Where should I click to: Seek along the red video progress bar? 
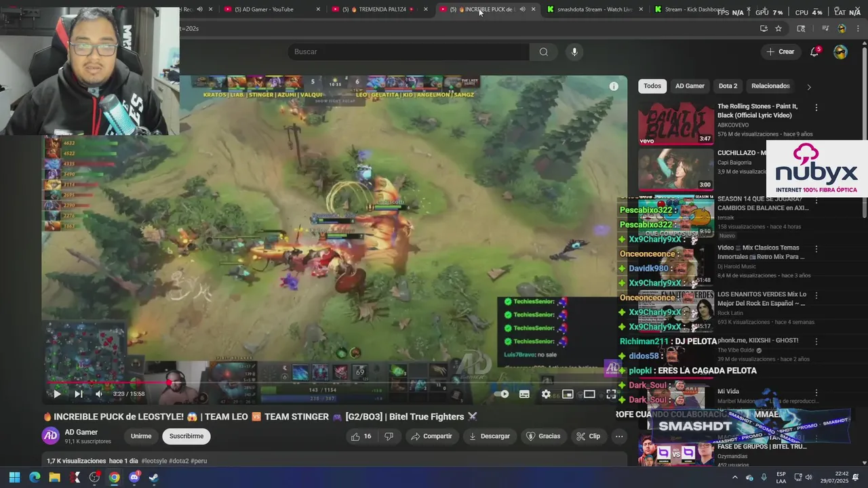pyautogui.click(x=334, y=382)
